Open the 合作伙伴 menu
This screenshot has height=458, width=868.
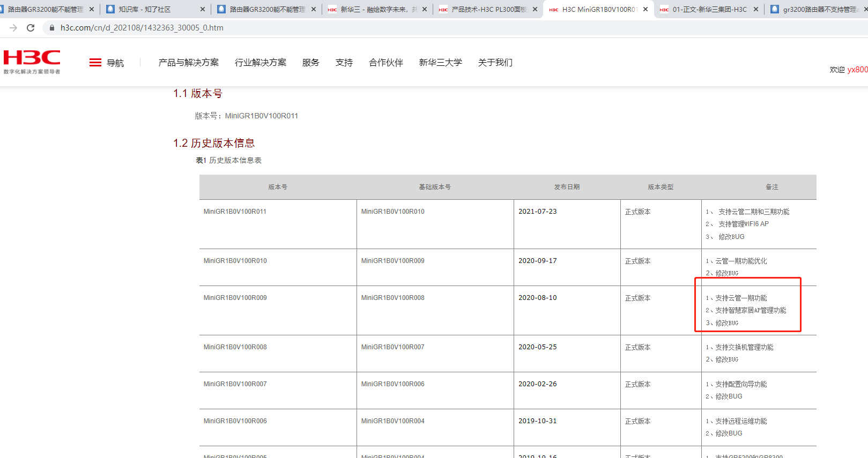(386, 63)
